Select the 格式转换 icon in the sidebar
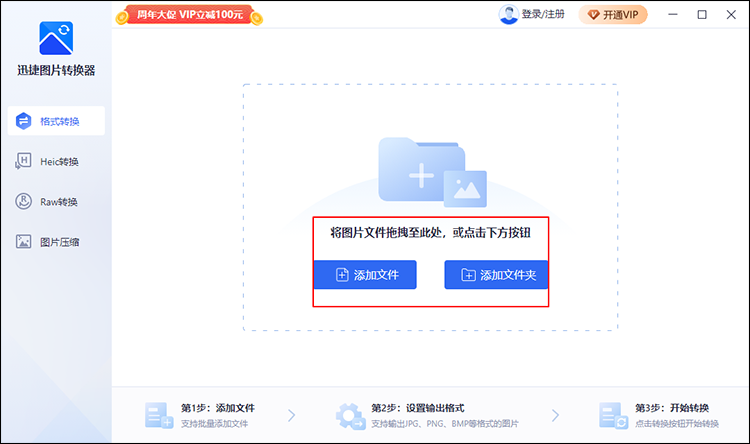The image size is (750, 444). [23, 121]
